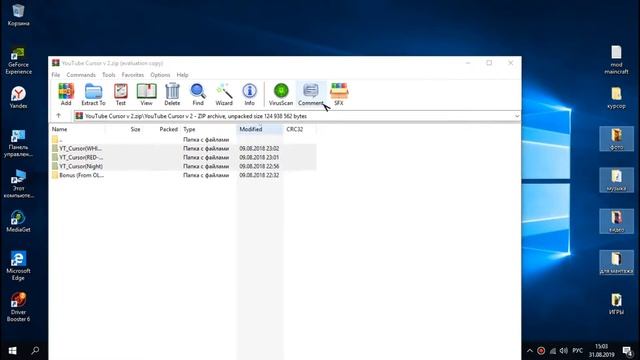Open GeForce Experience desktop icon
640x360 pixels.
[18, 60]
